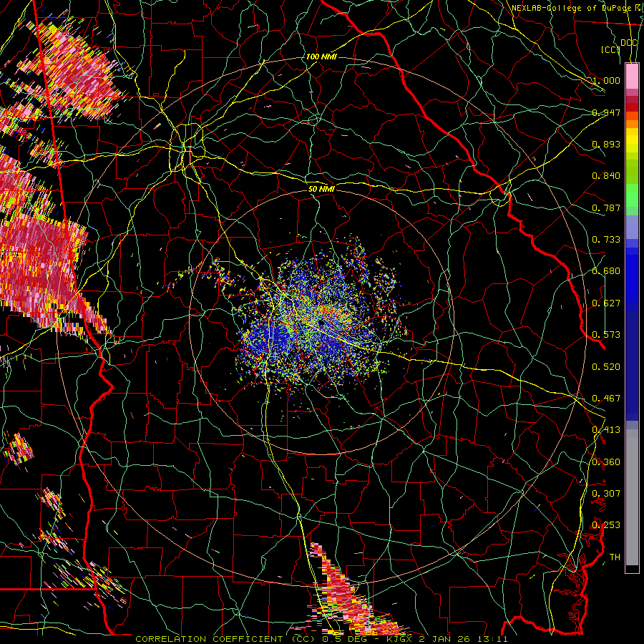Click the Correlation Coefficient caption at bottom

[321, 639]
